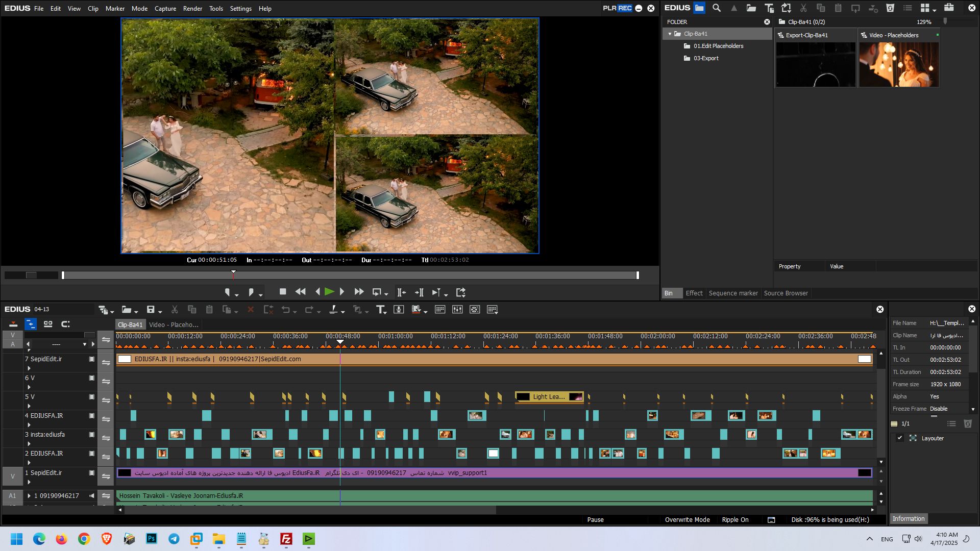Switch to the Effect tab

(694, 293)
